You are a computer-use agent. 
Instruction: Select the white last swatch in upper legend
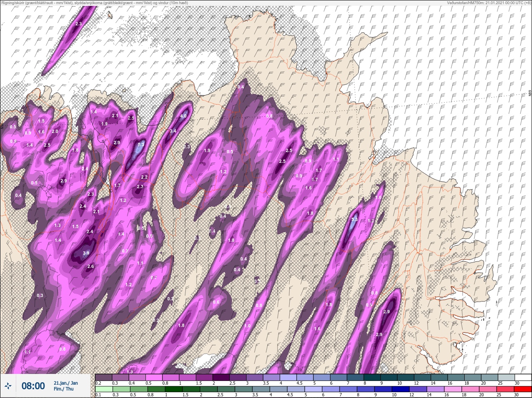pos(523,377)
